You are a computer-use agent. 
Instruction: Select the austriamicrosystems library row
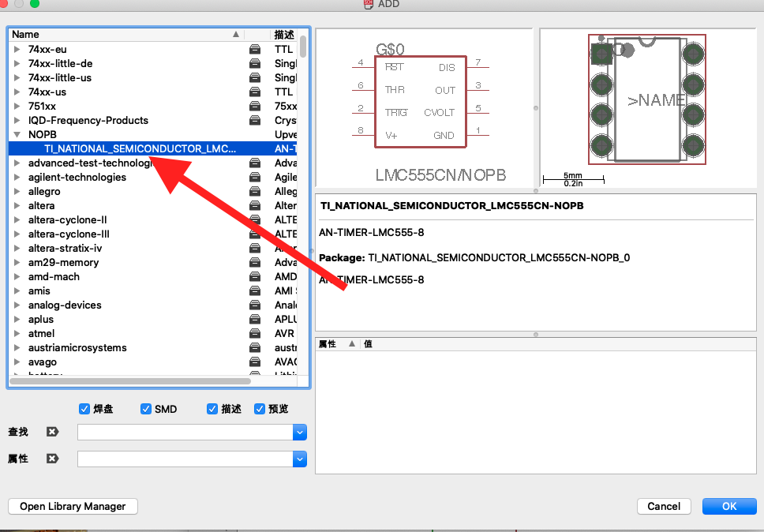coord(152,347)
